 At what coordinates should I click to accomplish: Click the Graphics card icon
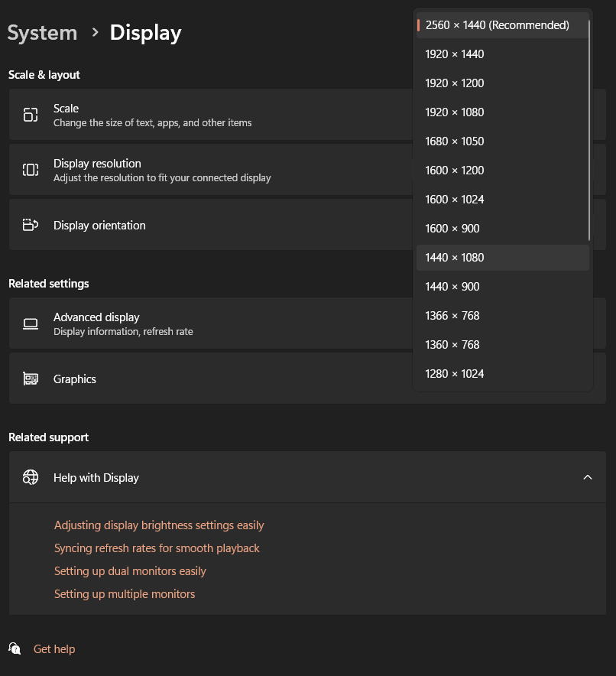tap(31, 379)
